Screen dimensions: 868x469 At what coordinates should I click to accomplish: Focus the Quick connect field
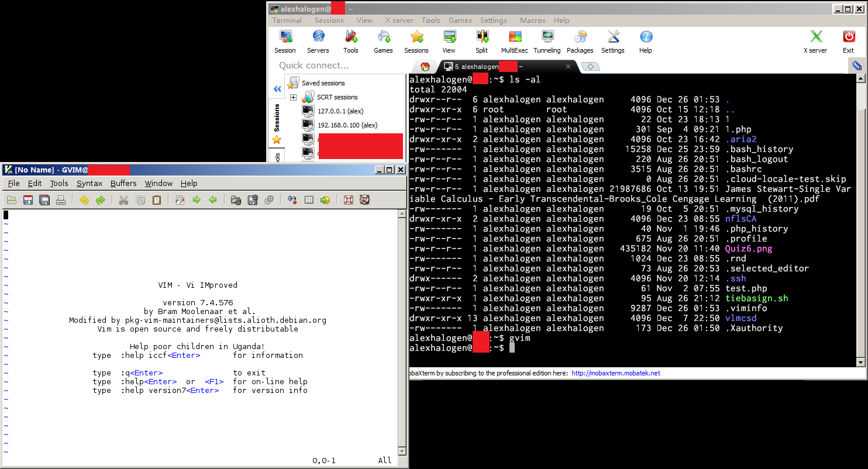click(x=339, y=65)
